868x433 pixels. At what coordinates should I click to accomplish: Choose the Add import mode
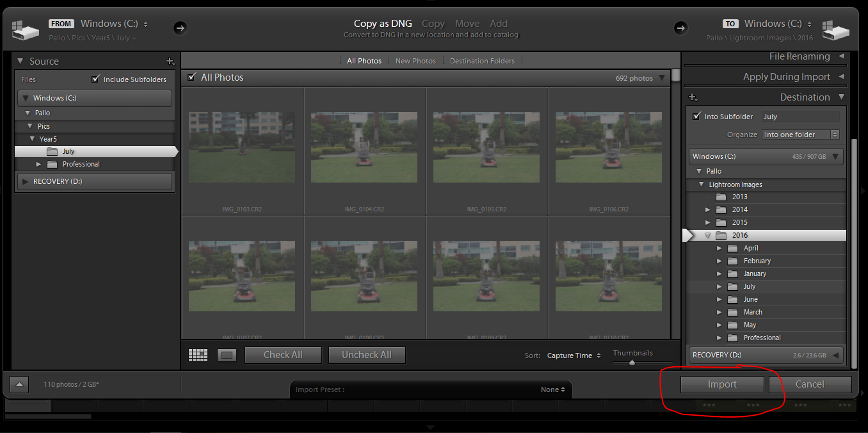pos(499,24)
